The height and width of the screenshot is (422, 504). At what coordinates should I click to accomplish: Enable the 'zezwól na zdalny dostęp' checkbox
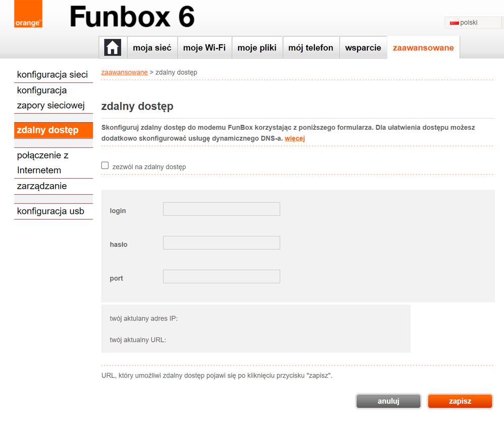(x=105, y=166)
